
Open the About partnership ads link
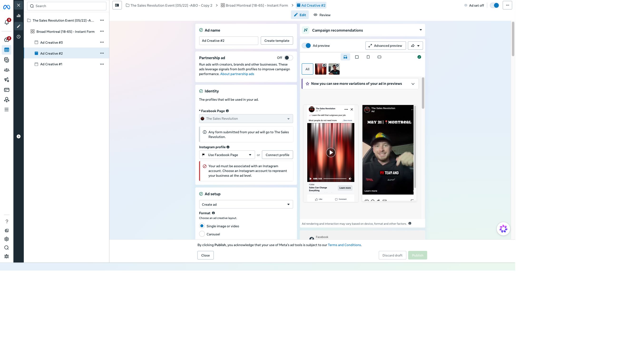(237, 74)
